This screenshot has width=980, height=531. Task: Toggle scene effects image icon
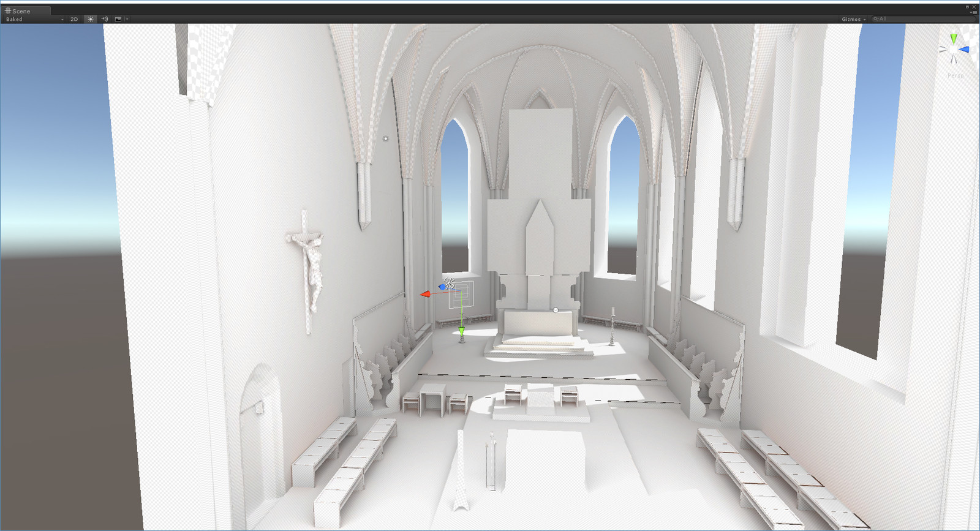[118, 19]
